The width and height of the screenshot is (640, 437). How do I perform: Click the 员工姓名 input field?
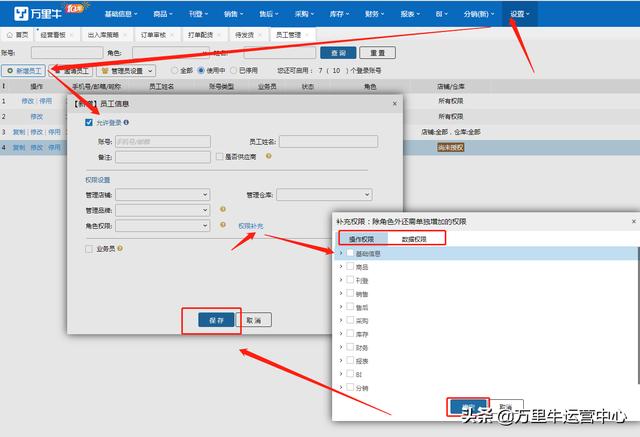coord(329,142)
